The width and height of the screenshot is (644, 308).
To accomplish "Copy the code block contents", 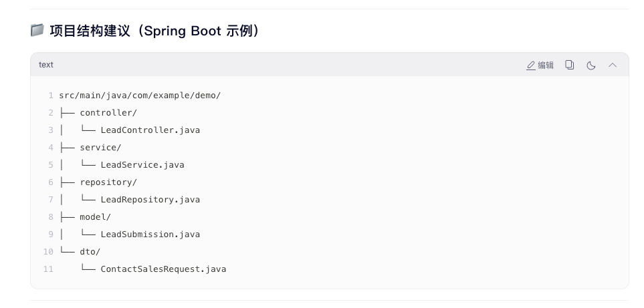I will point(570,65).
